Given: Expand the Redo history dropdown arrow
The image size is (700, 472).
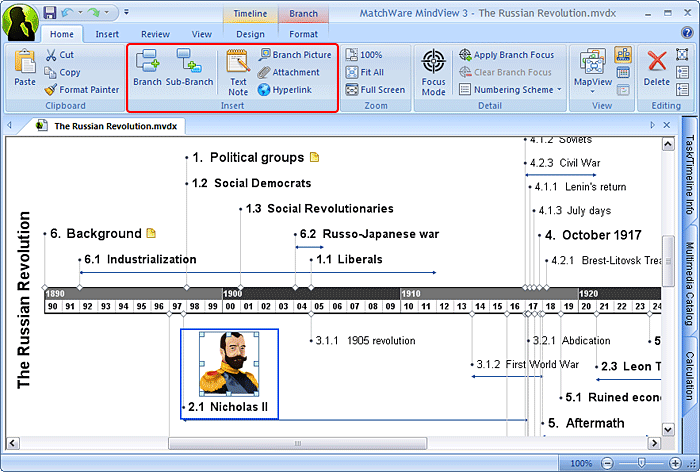Looking at the screenshot, I should pyautogui.click(x=107, y=13).
